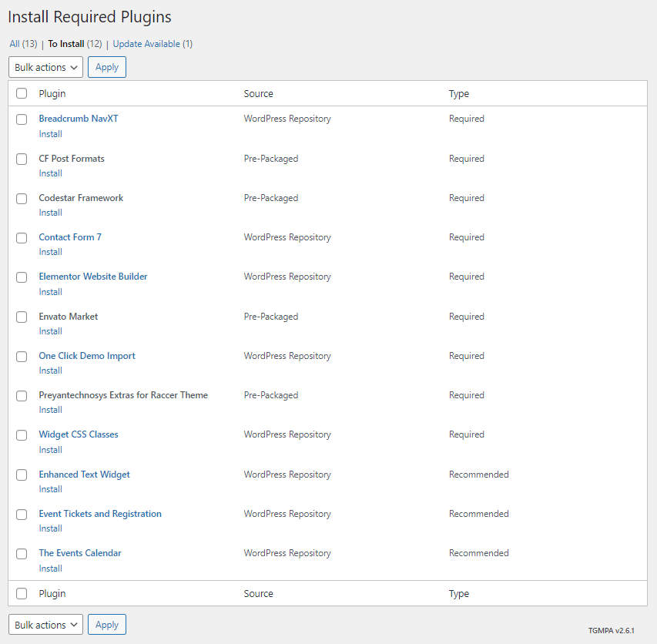Open the Elementor Website Builder link
The width and height of the screenshot is (657, 644).
coord(93,277)
